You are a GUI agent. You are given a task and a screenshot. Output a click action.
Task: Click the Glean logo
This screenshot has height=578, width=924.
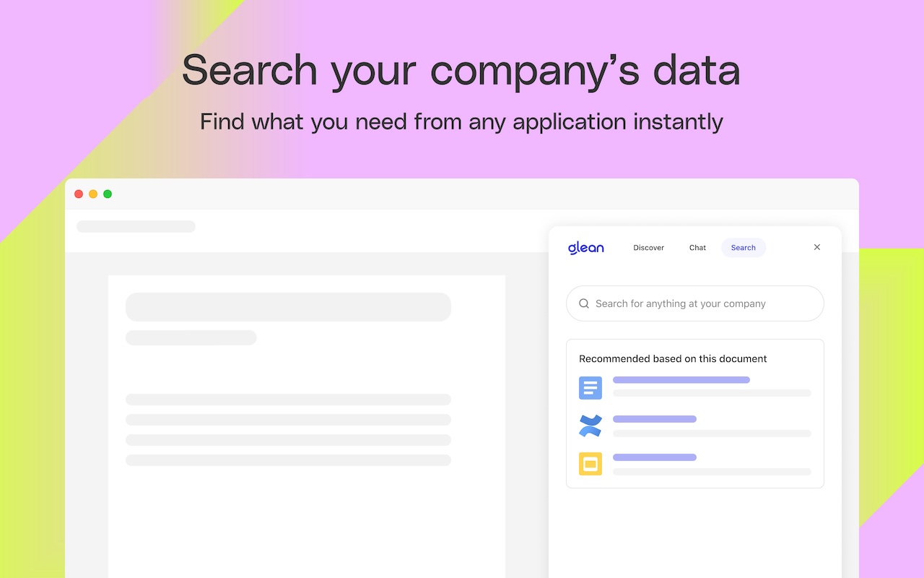coord(585,248)
